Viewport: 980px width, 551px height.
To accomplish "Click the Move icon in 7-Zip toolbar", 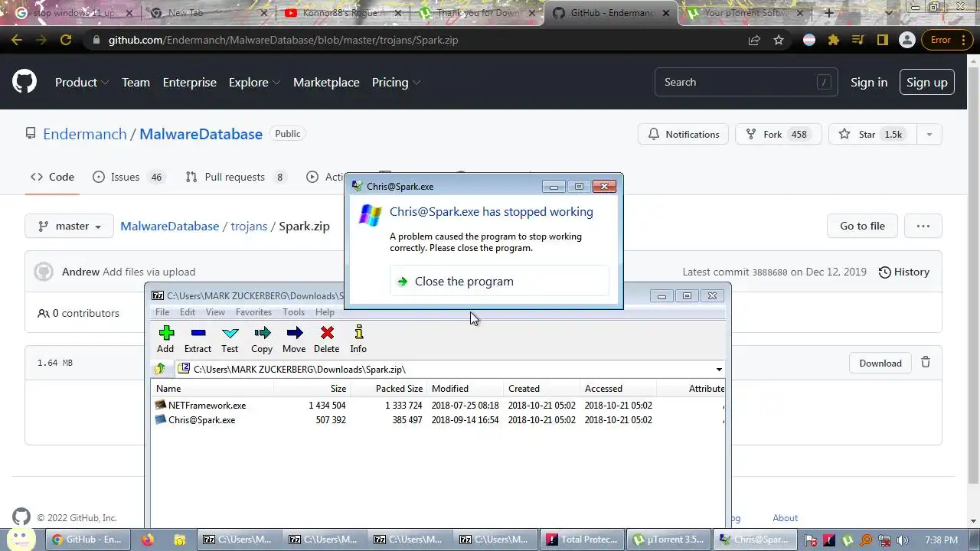I will [294, 333].
